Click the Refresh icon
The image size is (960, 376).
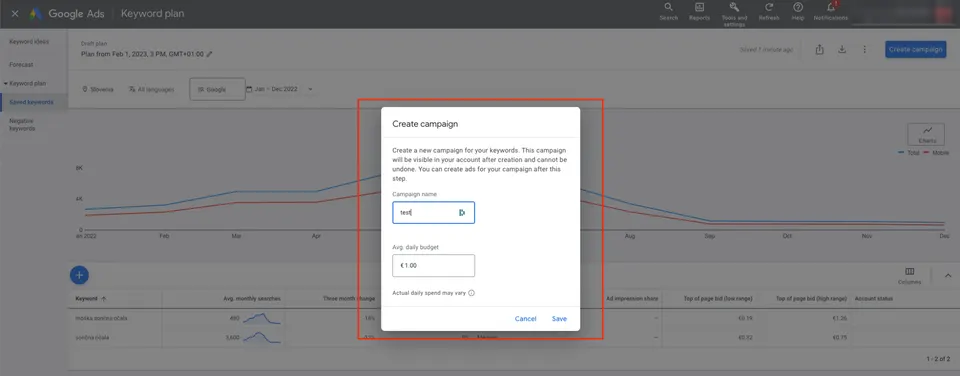pyautogui.click(x=769, y=11)
